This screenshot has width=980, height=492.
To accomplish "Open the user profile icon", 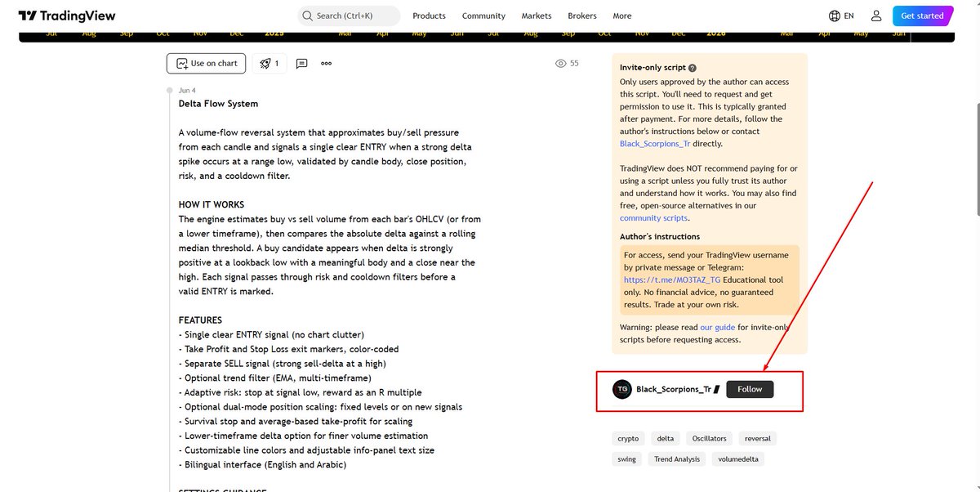I will 876,16.
